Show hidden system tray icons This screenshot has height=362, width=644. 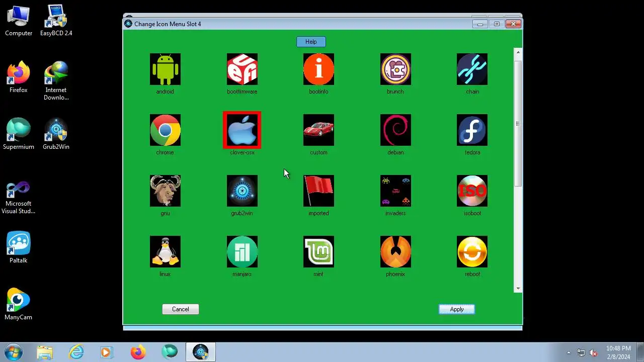coord(569,352)
